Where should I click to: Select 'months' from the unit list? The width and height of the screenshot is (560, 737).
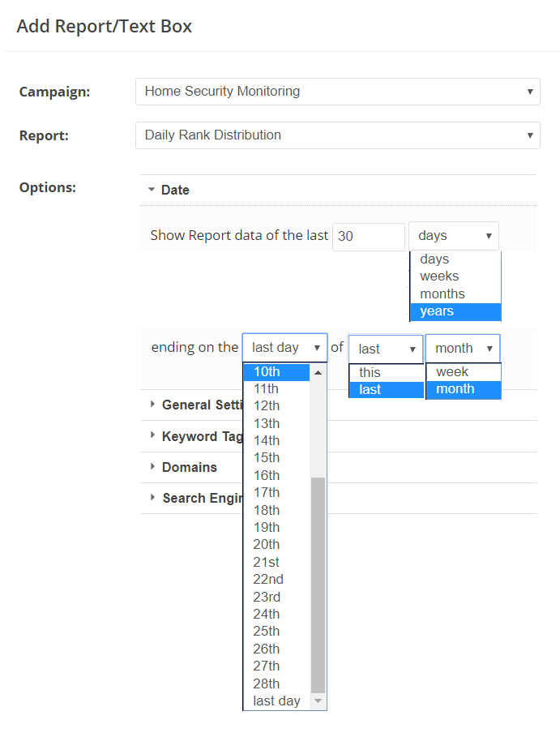(442, 294)
